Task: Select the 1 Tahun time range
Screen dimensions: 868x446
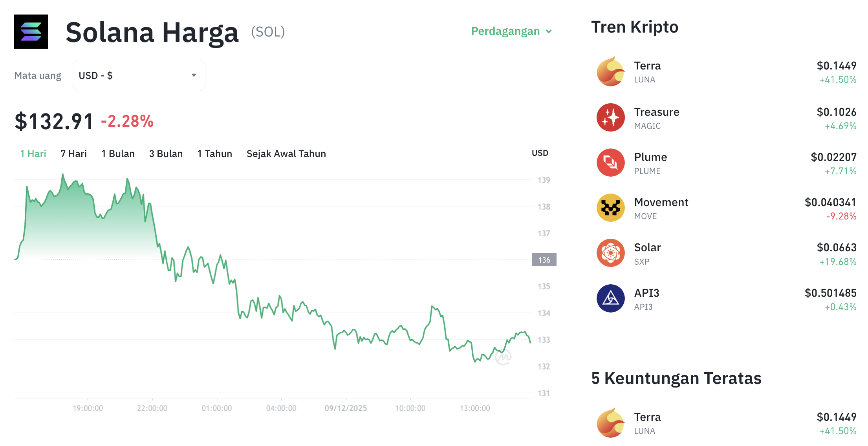Action: 214,154
